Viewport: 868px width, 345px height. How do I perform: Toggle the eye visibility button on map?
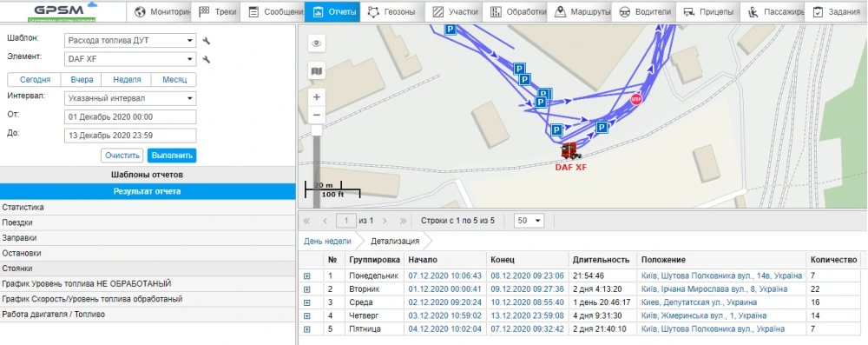(x=317, y=43)
